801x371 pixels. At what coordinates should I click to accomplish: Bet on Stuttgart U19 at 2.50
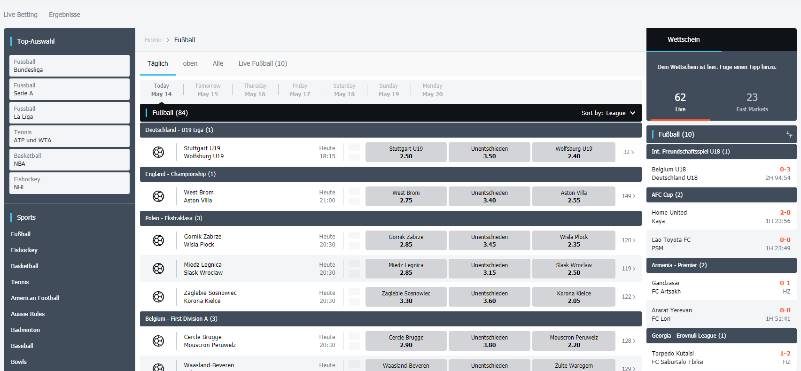[406, 152]
